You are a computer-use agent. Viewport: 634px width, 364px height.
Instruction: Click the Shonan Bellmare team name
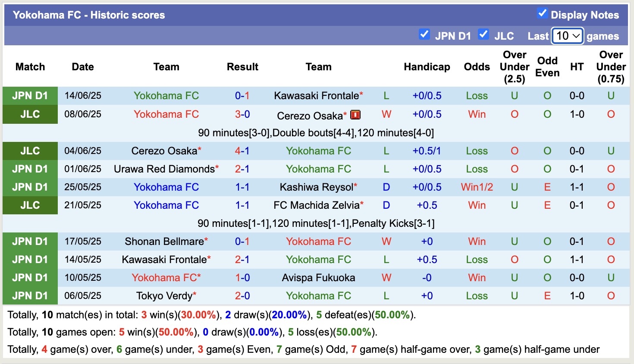tap(164, 242)
